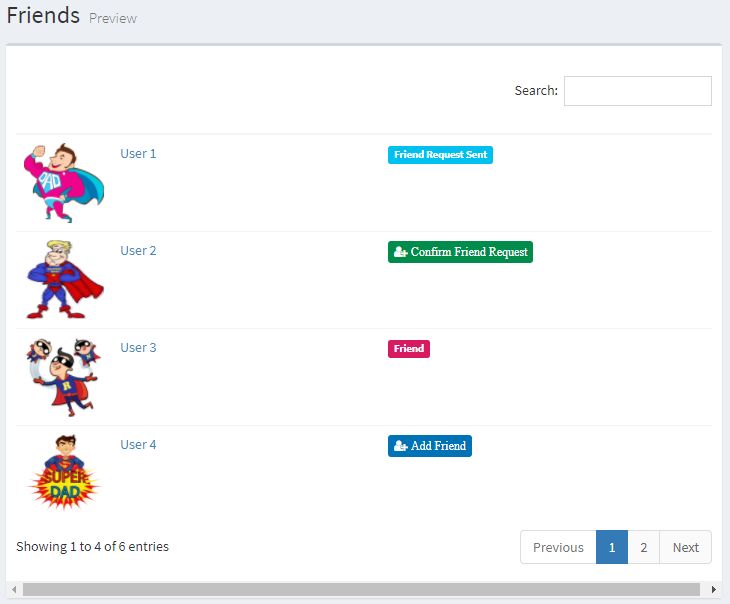Viewport: 730px width, 604px height.
Task: Click the Friend Request Sent badge
Action: 440,155
